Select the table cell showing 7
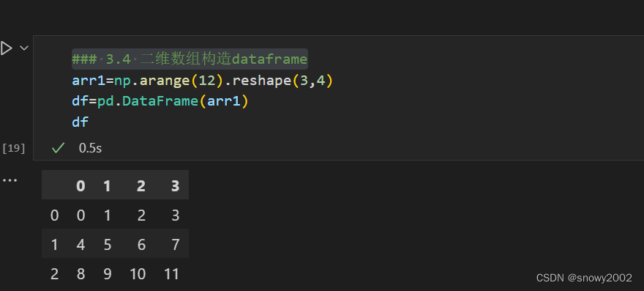 [x=176, y=245]
